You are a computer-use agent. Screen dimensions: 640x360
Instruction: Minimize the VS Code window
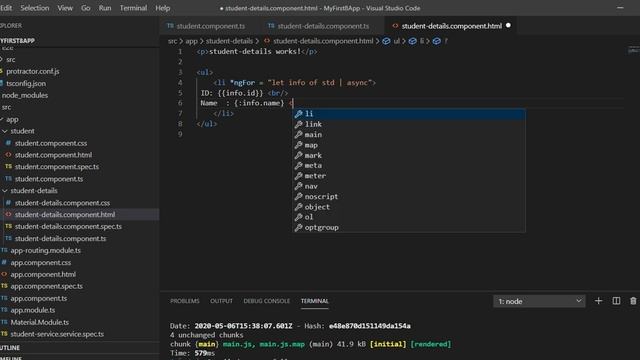coord(620,8)
